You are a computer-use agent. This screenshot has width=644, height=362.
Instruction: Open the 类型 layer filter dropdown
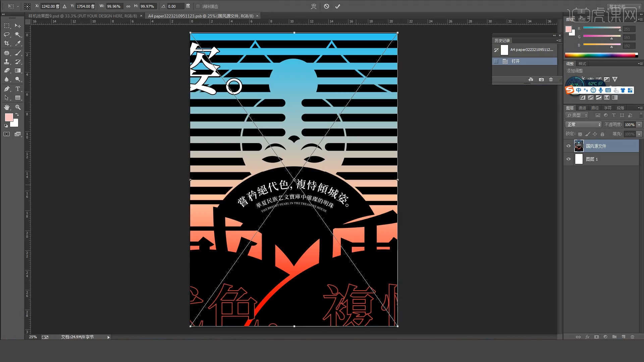coord(577,115)
